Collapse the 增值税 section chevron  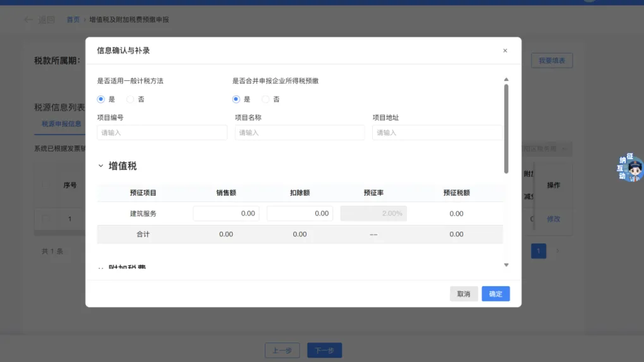click(x=100, y=166)
